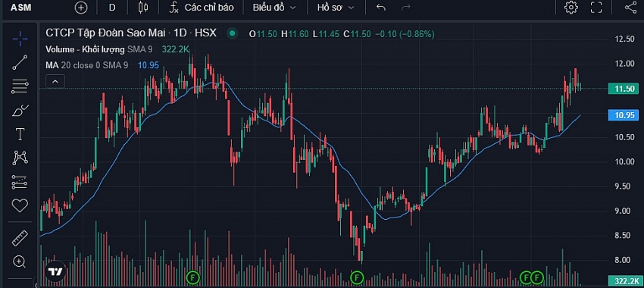
Task: Collapse the indicator legend with the chevron
Action: [55, 81]
